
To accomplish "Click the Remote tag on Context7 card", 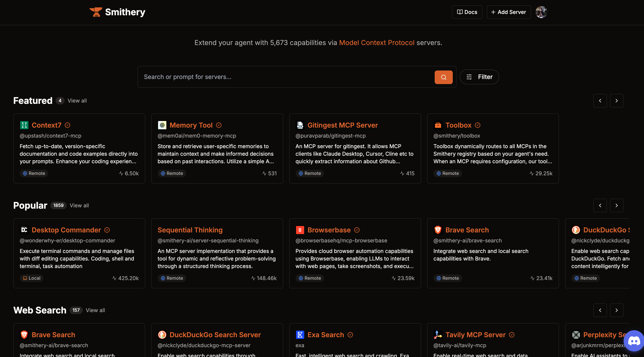I will 34,173.
